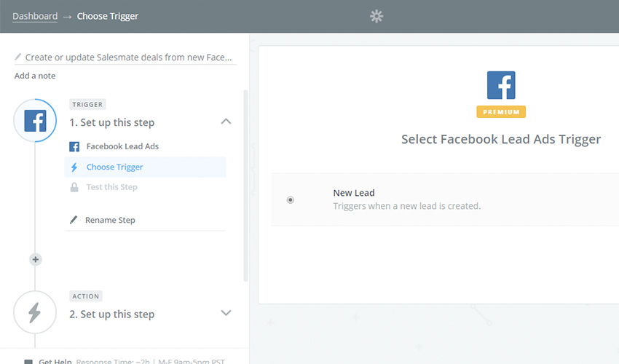Select the Facebook trigger step circle icon
Screen dimensions: 619x364
[x=35, y=120]
